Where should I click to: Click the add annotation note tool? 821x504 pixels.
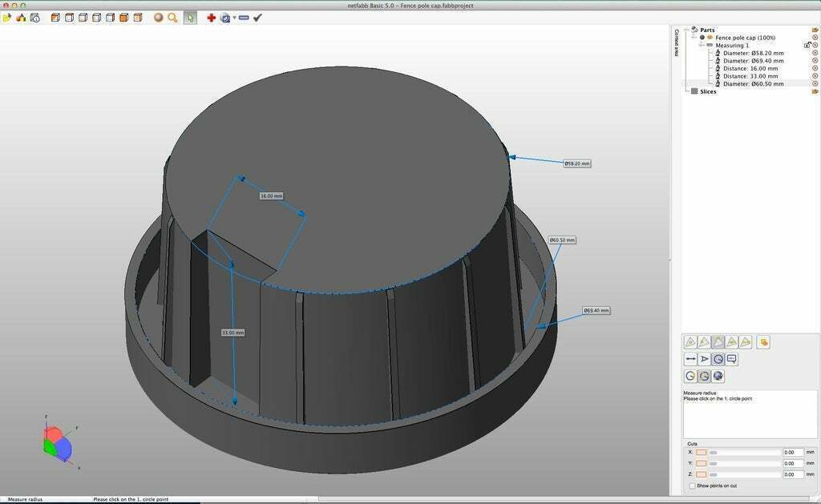[732, 360]
